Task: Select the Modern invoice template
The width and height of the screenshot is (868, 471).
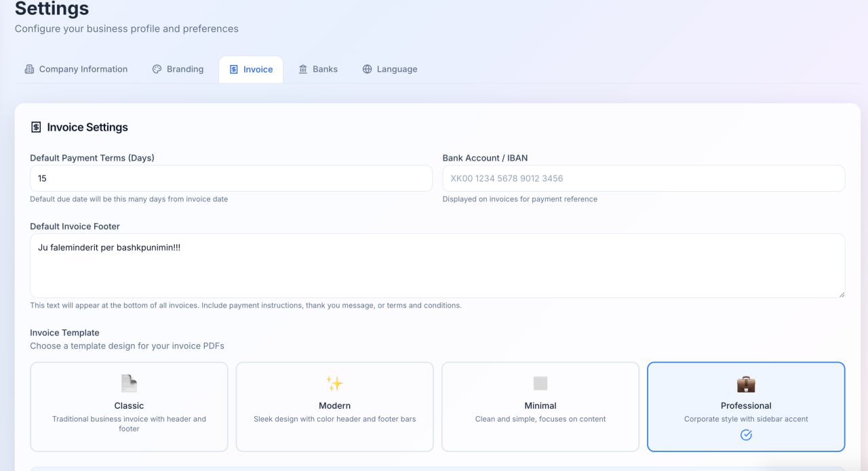Action: tap(334, 407)
